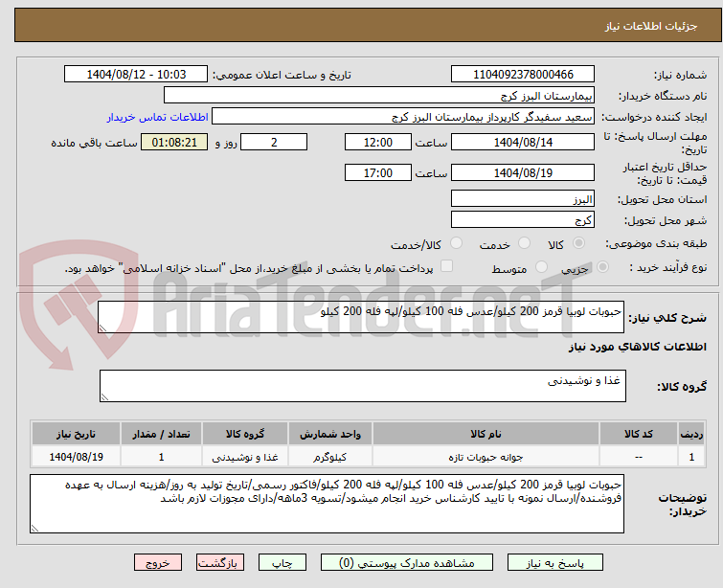Click استان محل تحویل field البرز

pos(523,199)
